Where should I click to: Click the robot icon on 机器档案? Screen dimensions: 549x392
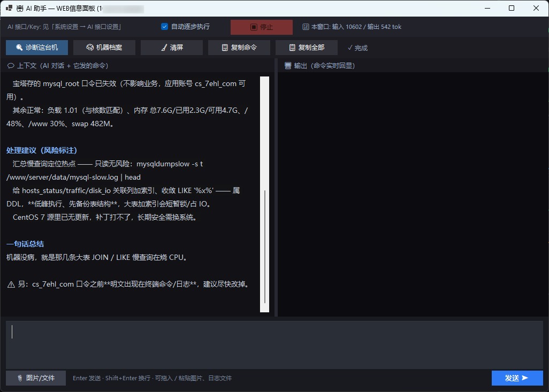tap(90, 48)
